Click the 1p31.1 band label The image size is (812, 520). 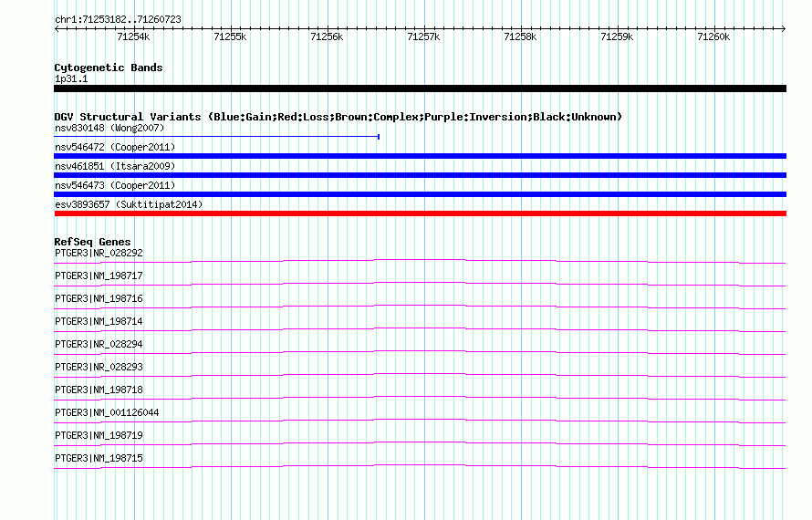click(71, 78)
